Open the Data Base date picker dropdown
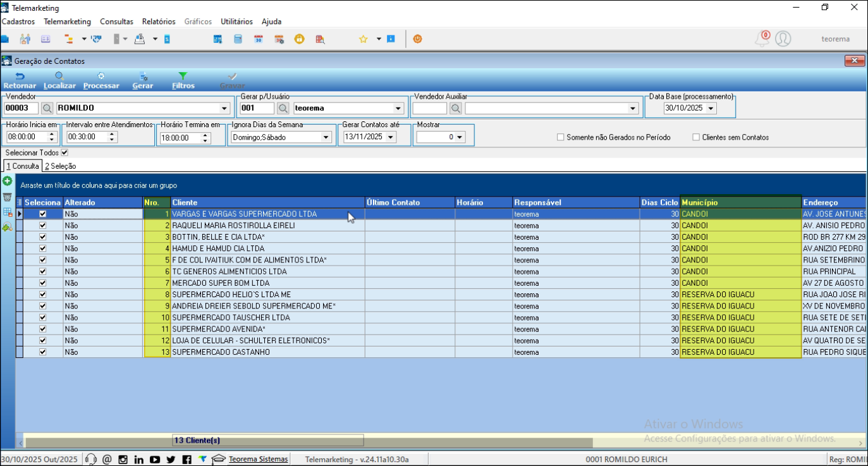 pos(711,109)
